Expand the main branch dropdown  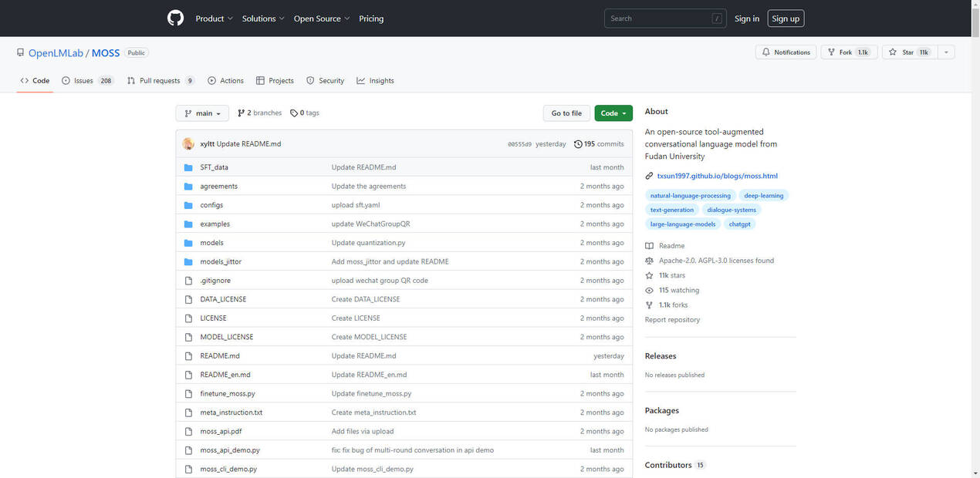click(x=202, y=113)
